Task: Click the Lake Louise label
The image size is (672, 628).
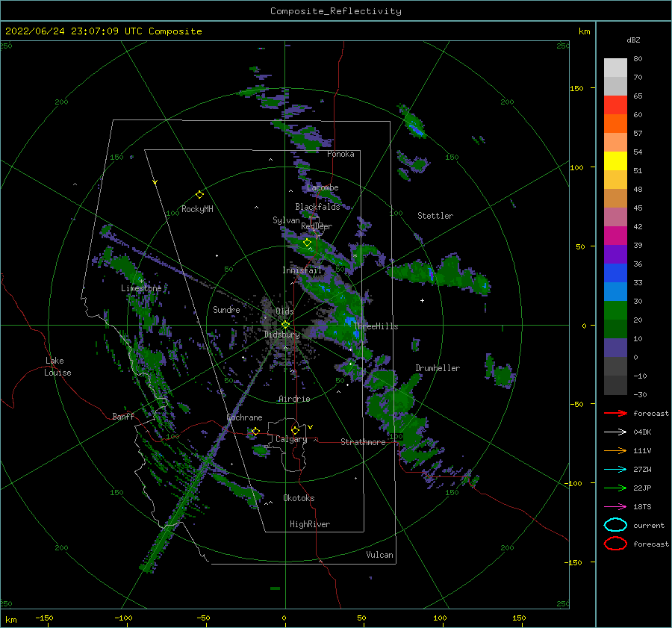Action: [57, 367]
